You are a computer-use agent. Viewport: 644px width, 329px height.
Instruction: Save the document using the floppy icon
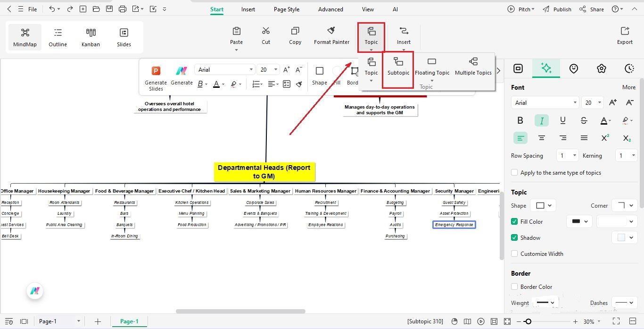point(109,9)
